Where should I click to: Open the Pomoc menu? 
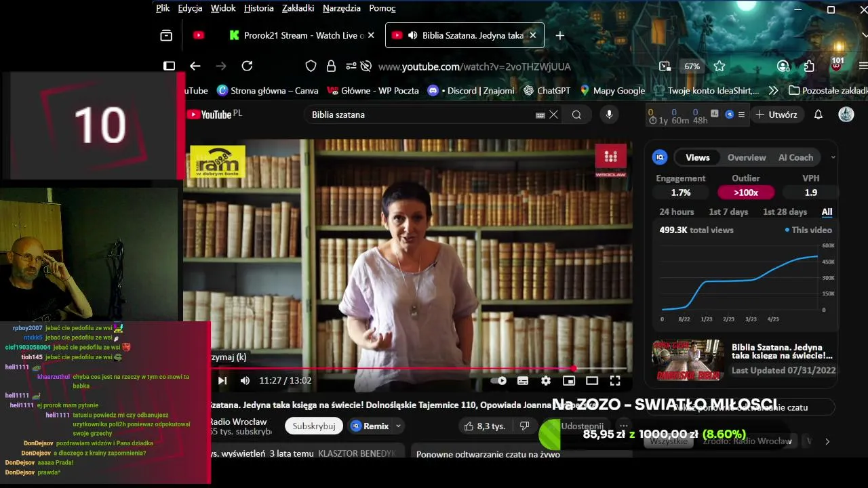pyautogui.click(x=382, y=8)
